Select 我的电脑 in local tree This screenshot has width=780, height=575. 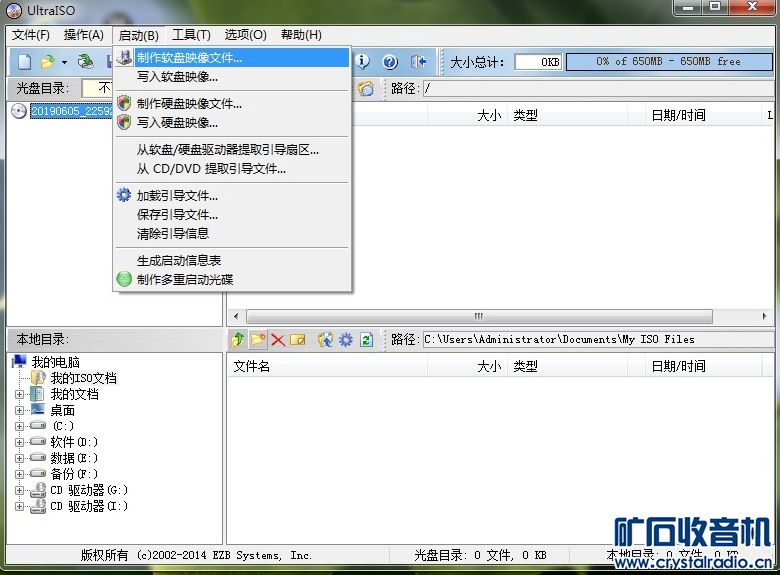[x=55, y=362]
